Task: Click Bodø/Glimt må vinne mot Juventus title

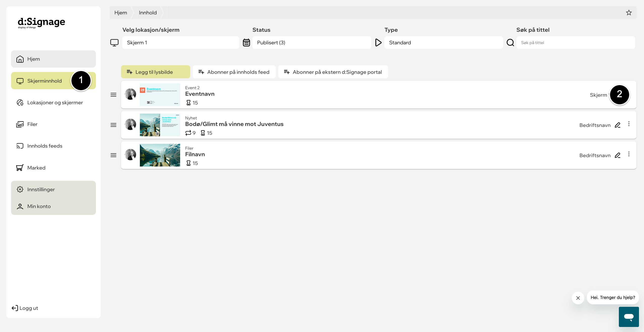Action: point(234,124)
